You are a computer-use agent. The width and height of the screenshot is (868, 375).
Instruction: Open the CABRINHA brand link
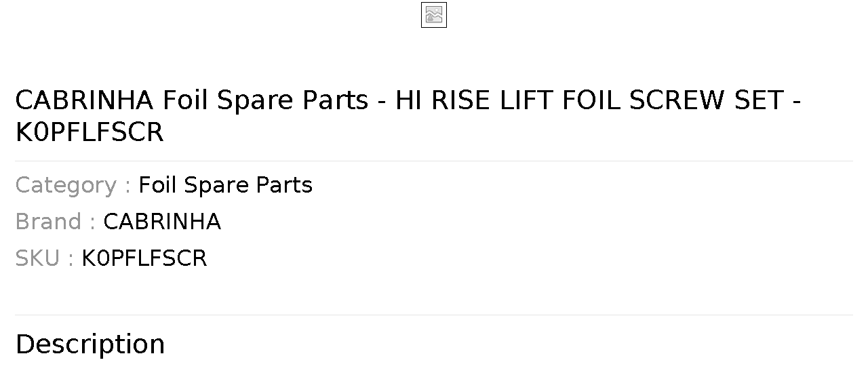tap(162, 222)
